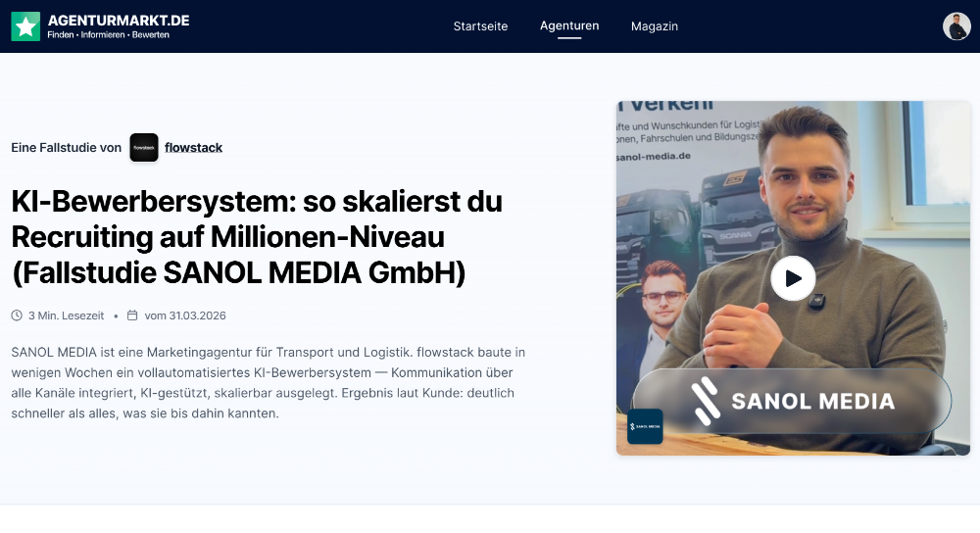Play the SANOL MEDIA case study video

tap(793, 278)
